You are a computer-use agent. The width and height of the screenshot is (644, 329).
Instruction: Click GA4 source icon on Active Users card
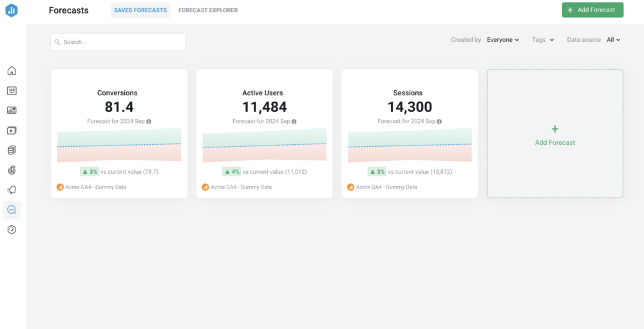tap(205, 187)
